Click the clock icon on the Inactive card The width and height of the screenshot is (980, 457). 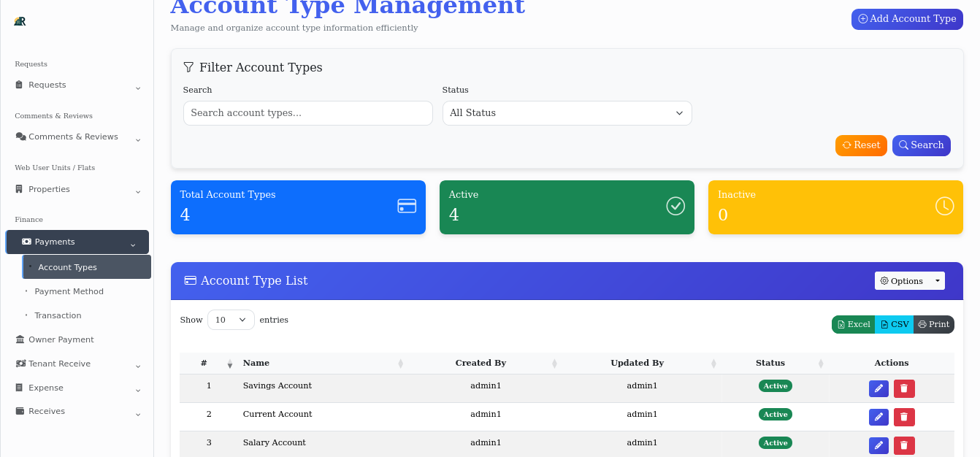click(x=945, y=206)
